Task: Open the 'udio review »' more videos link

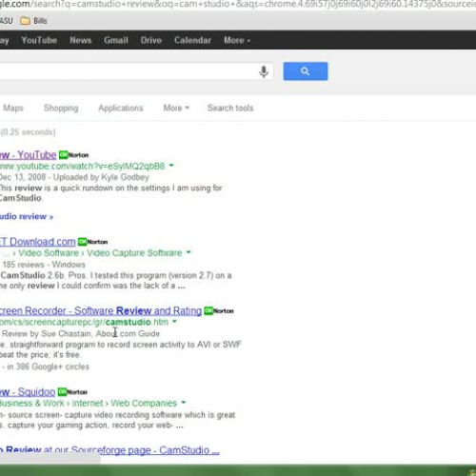Action: 27,217
